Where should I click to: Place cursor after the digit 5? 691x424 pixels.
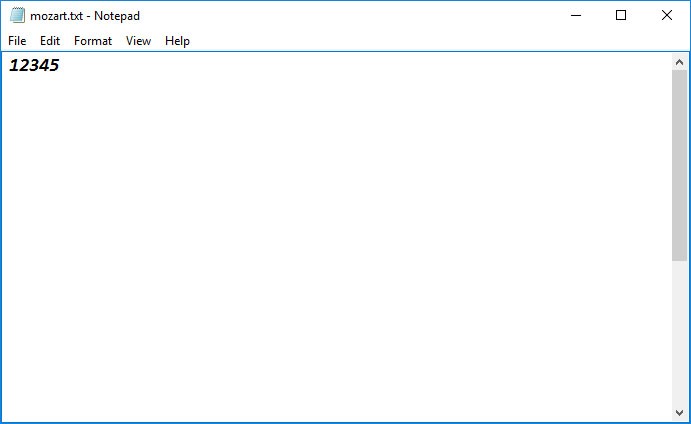pos(60,66)
